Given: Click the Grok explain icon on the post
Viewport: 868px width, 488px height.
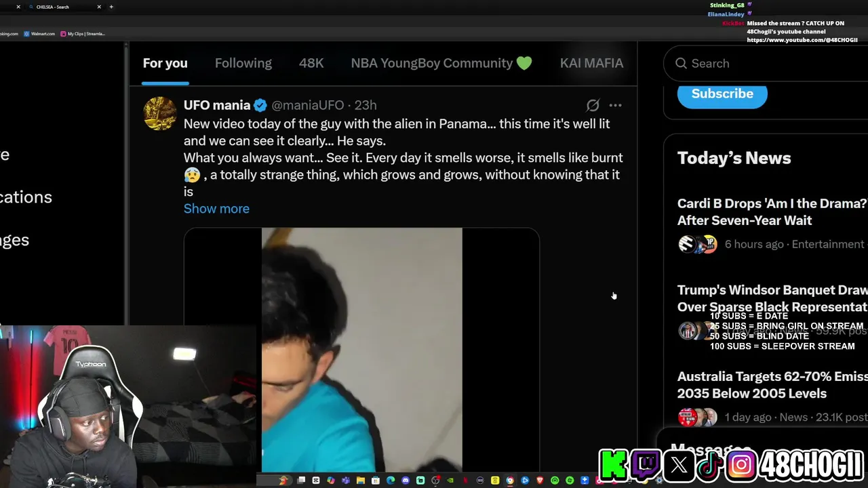Looking at the screenshot, I should click(x=593, y=105).
